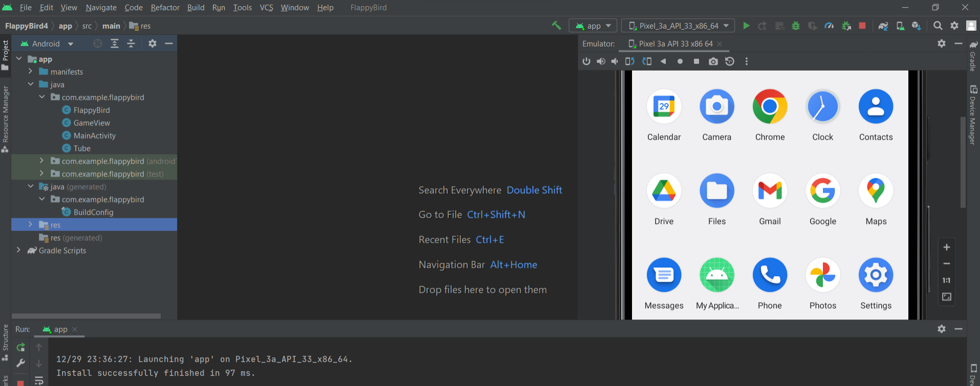Expand the manifests folder in the tree
The height and width of the screenshot is (386, 980).
(31, 72)
